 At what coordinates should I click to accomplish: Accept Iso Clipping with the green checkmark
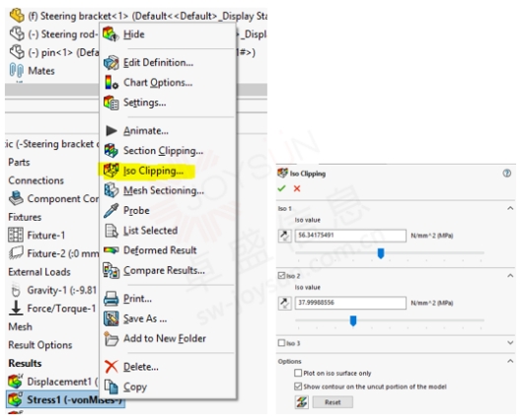[x=281, y=188]
